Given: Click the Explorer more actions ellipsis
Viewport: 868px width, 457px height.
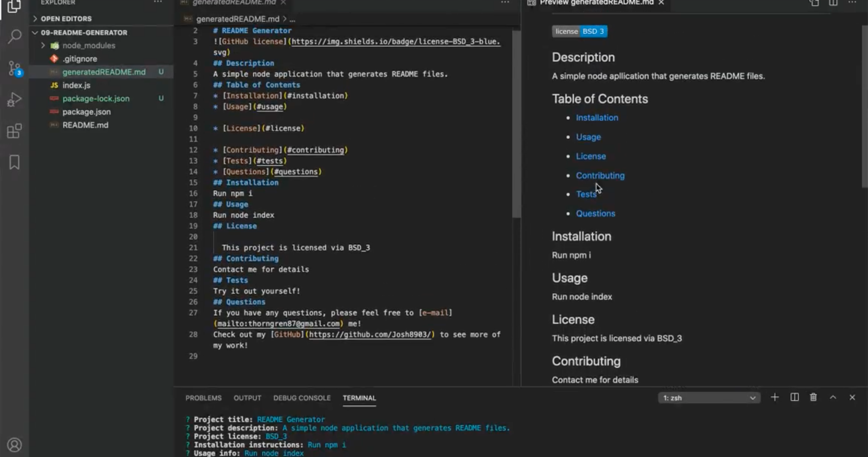Looking at the screenshot, I should (158, 2).
